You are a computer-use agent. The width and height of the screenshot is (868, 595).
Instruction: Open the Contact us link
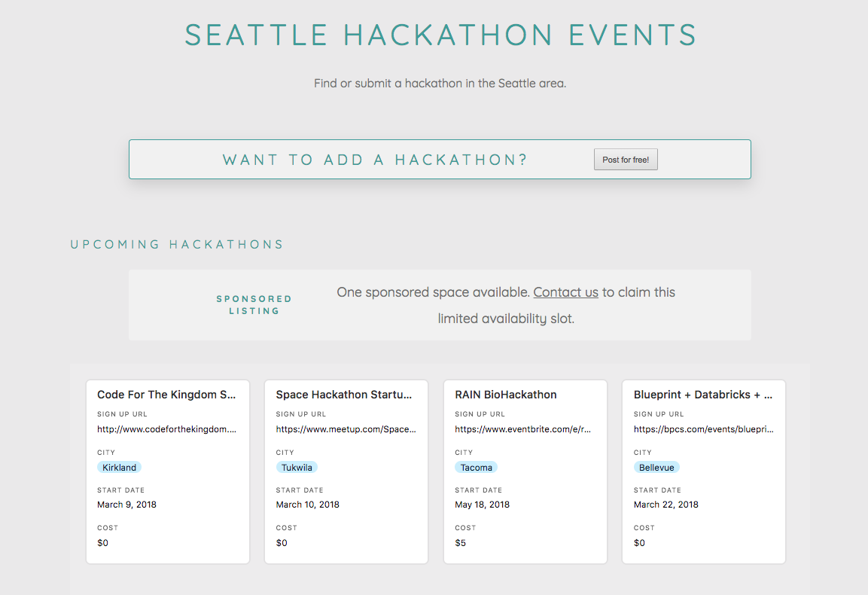click(x=565, y=292)
